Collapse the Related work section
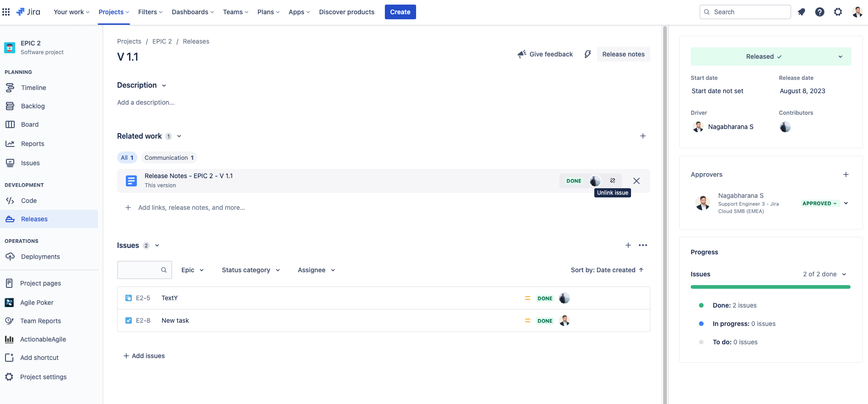This screenshot has height=404, width=868. (179, 136)
